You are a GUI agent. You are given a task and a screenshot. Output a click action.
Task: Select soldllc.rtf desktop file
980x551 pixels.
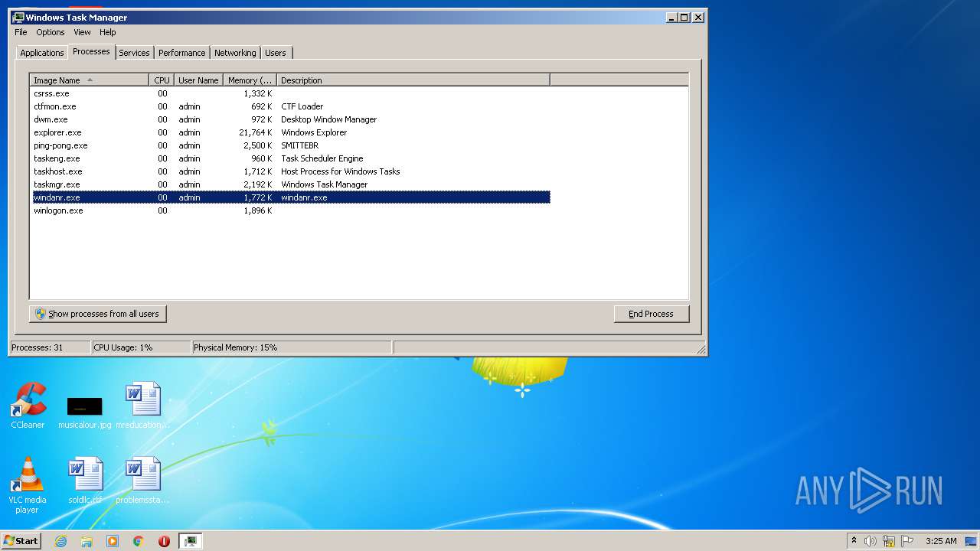click(x=85, y=481)
